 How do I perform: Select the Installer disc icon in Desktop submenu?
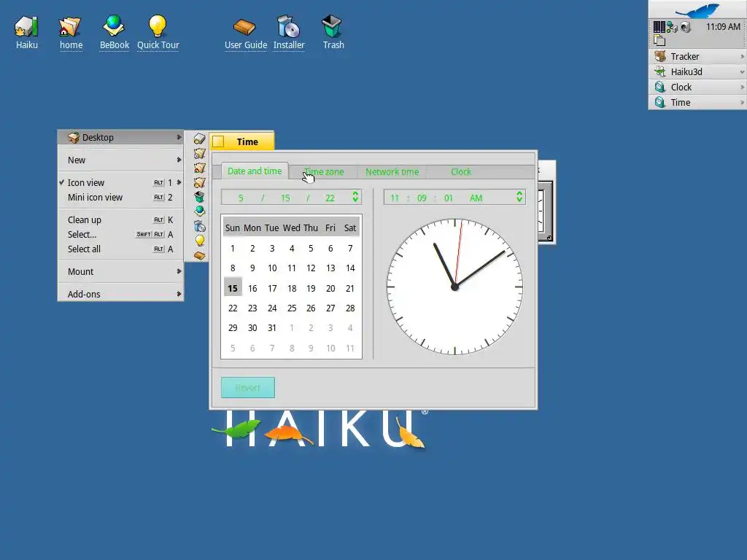[x=200, y=226]
